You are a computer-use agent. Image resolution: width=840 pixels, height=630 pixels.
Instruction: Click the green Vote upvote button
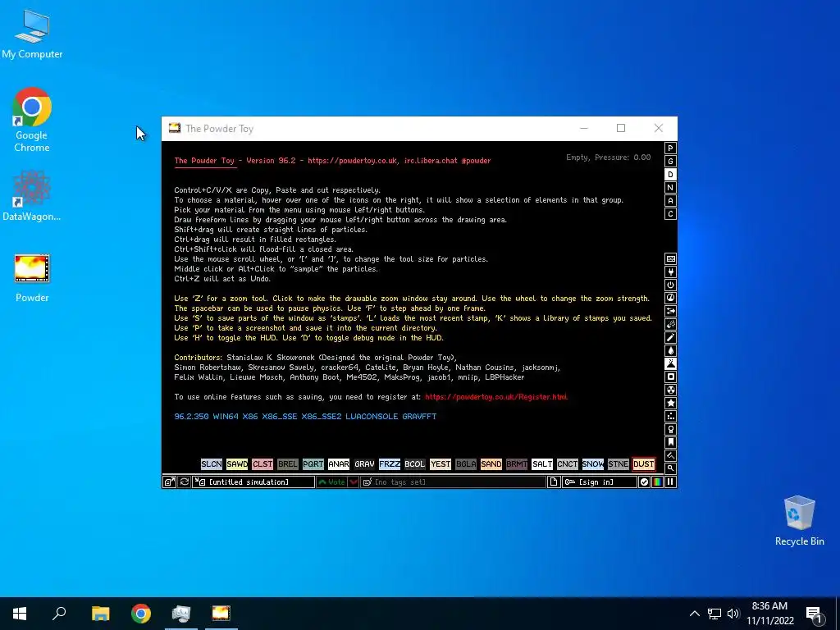click(x=331, y=482)
